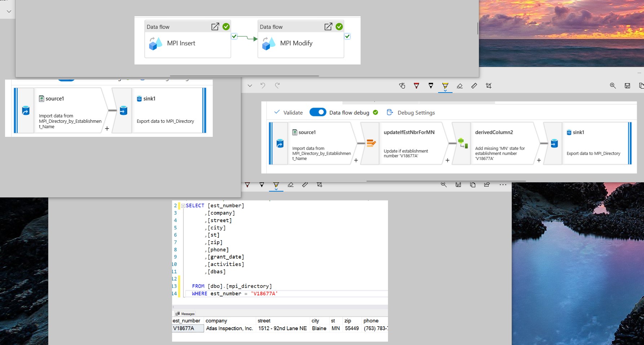Click the FROM [dbo].[mpi_directory] line
The width and height of the screenshot is (644, 345).
(x=232, y=286)
